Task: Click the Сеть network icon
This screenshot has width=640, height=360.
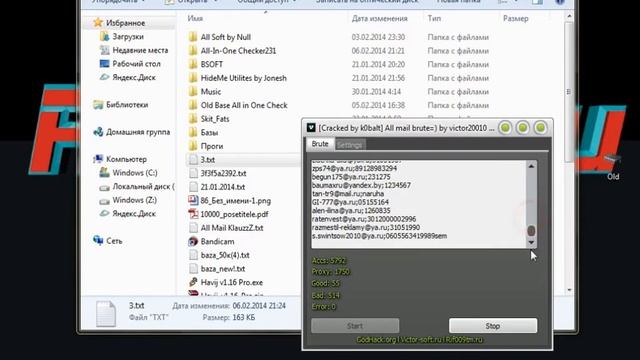Action: point(98,240)
